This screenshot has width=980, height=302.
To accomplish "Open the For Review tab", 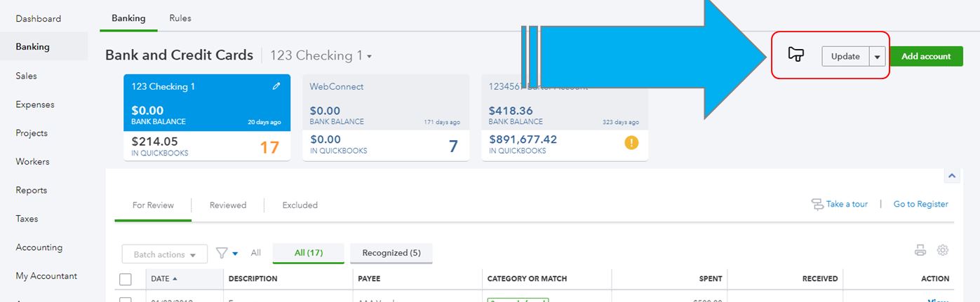I will pyautogui.click(x=153, y=205).
